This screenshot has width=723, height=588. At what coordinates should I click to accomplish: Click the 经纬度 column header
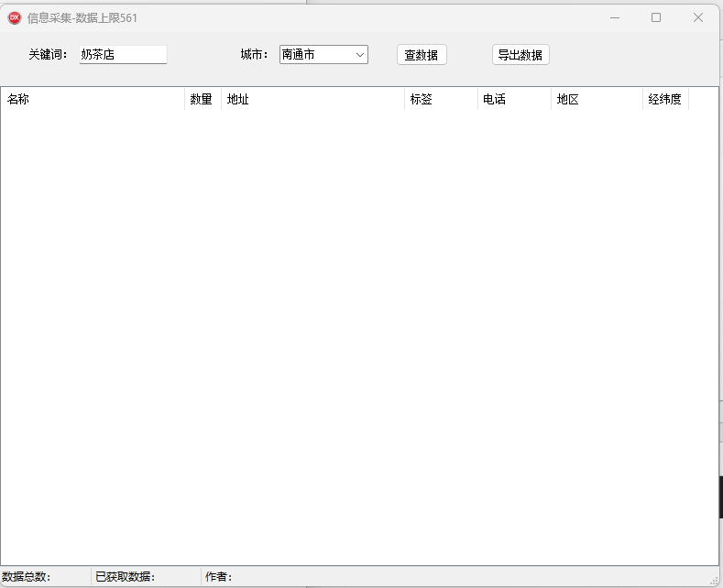click(665, 100)
